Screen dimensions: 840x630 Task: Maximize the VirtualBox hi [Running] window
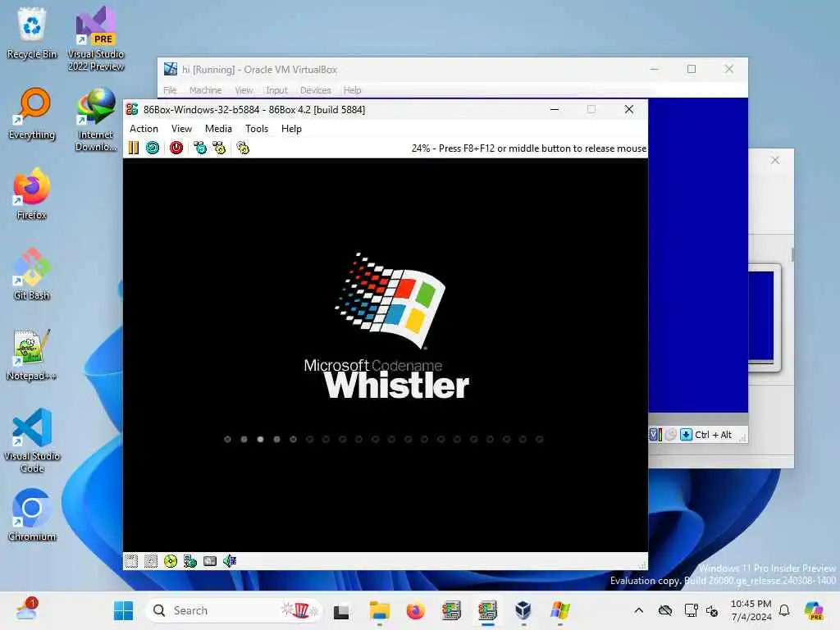tap(692, 69)
